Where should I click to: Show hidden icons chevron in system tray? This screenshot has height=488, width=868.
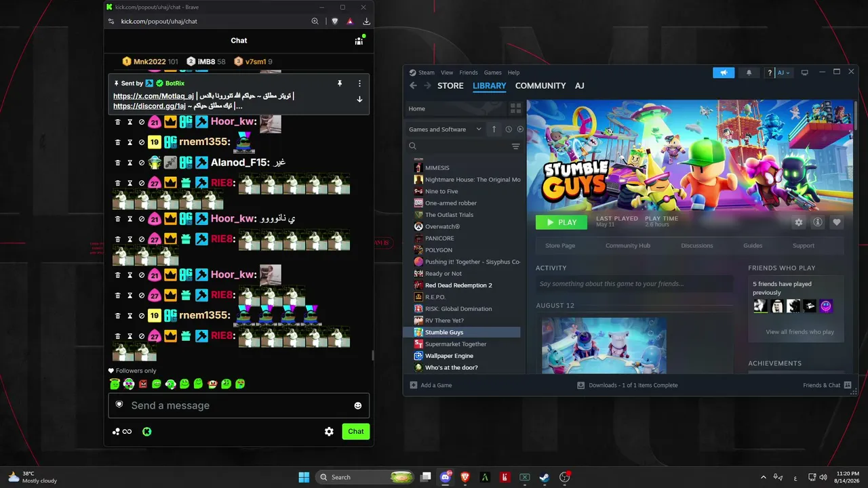point(764,477)
